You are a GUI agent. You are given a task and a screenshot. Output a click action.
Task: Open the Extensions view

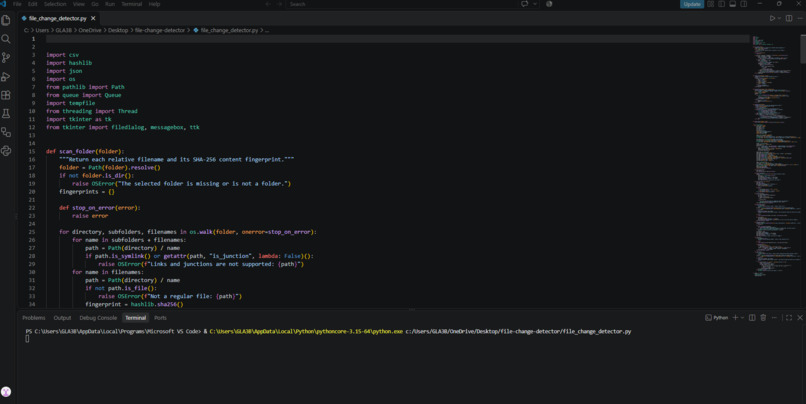coord(6,95)
